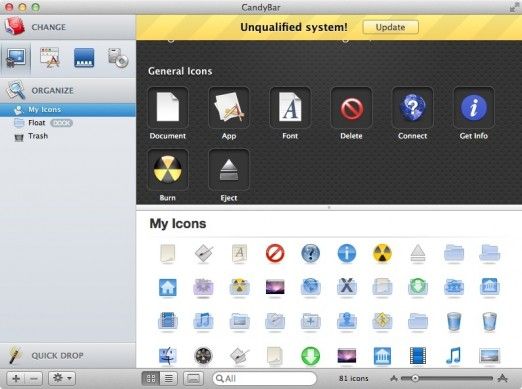The image size is (522, 389).
Task: Select the blue info icon in My Icons
Action: click(x=347, y=253)
